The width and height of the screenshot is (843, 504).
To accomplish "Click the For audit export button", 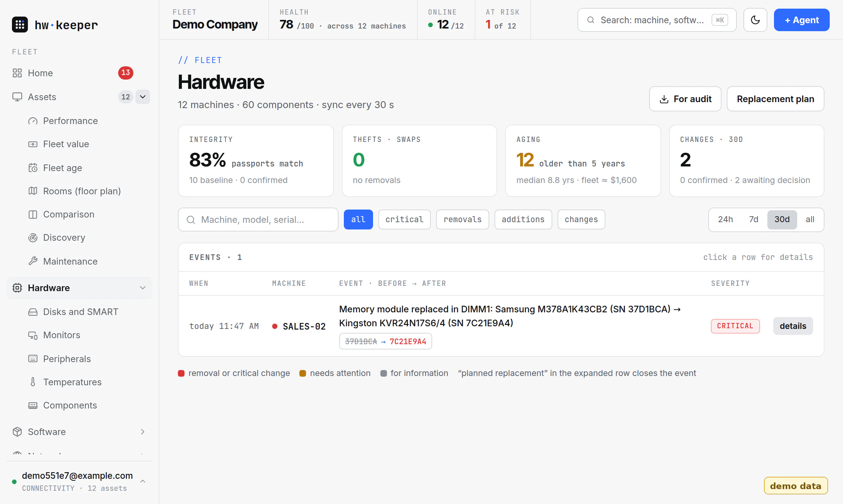I will (x=685, y=99).
